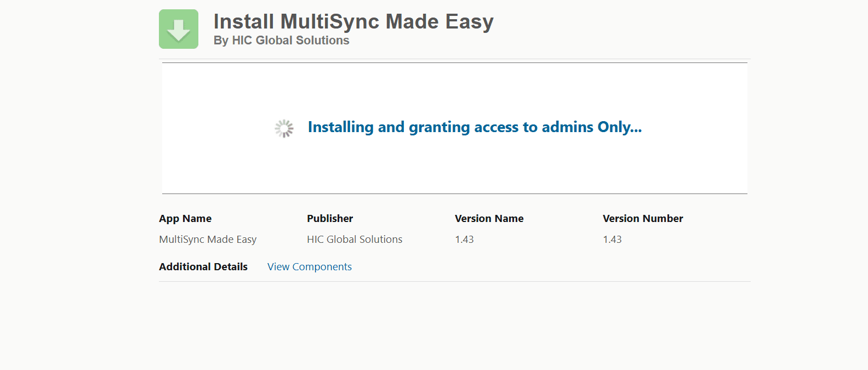Screen dimensions: 868x370
Task: Click the loading spinner icon
Action: click(284, 128)
